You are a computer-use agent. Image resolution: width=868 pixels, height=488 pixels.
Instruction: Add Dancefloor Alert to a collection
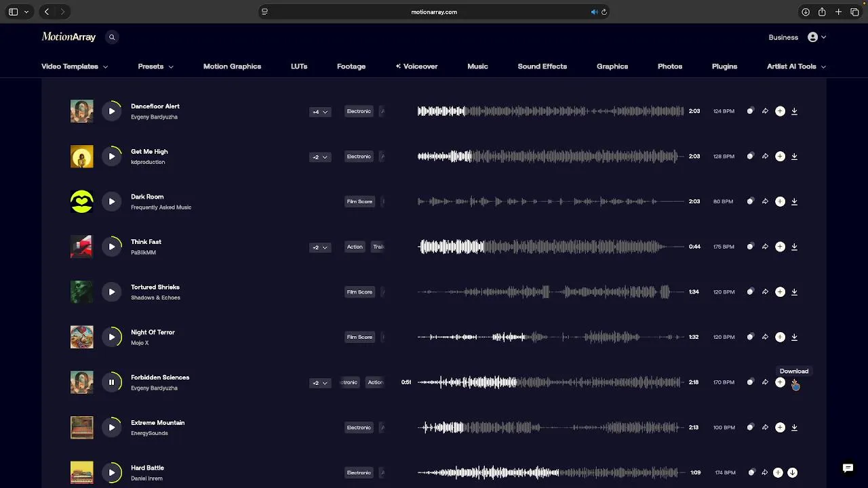[x=780, y=111]
